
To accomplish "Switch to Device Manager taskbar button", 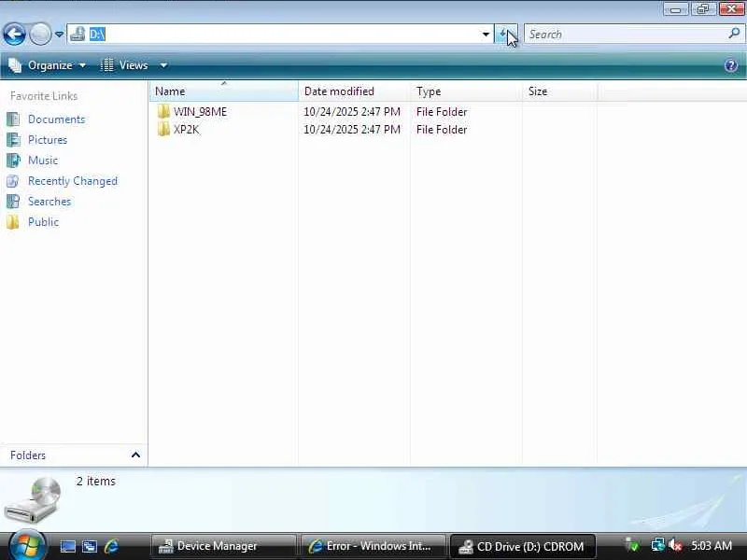I will (223, 546).
